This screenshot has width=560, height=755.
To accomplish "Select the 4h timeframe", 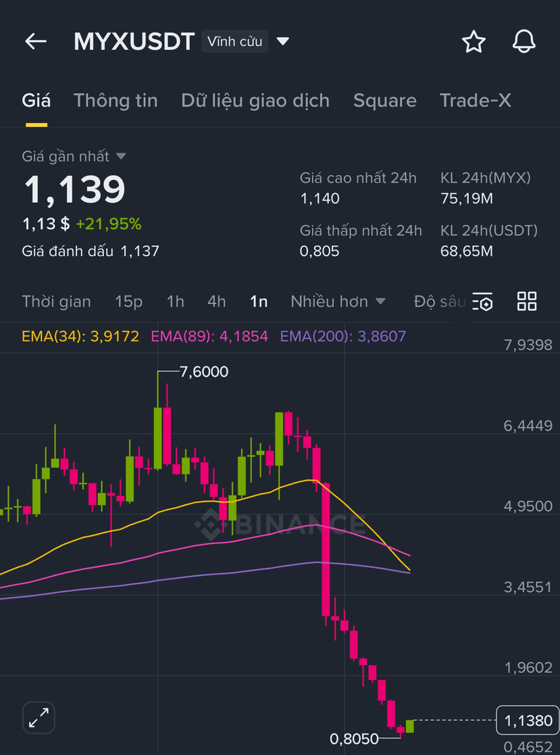I will pyautogui.click(x=216, y=302).
